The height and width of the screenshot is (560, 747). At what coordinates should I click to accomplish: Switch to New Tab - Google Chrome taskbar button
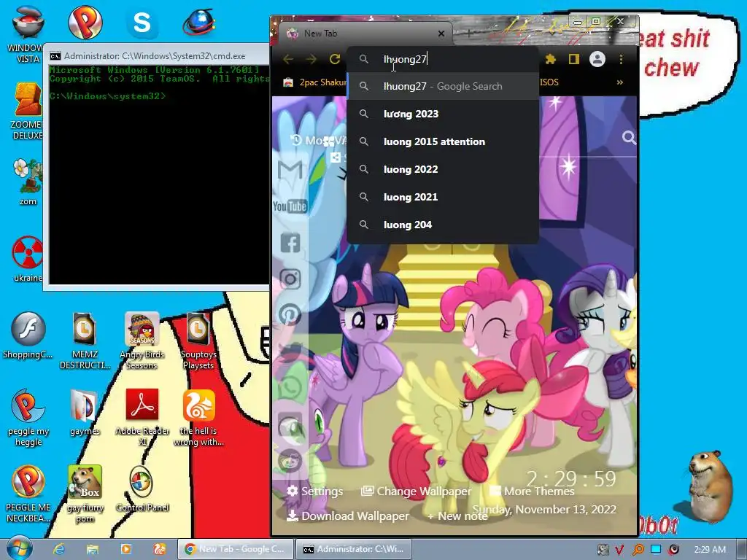tap(235, 549)
